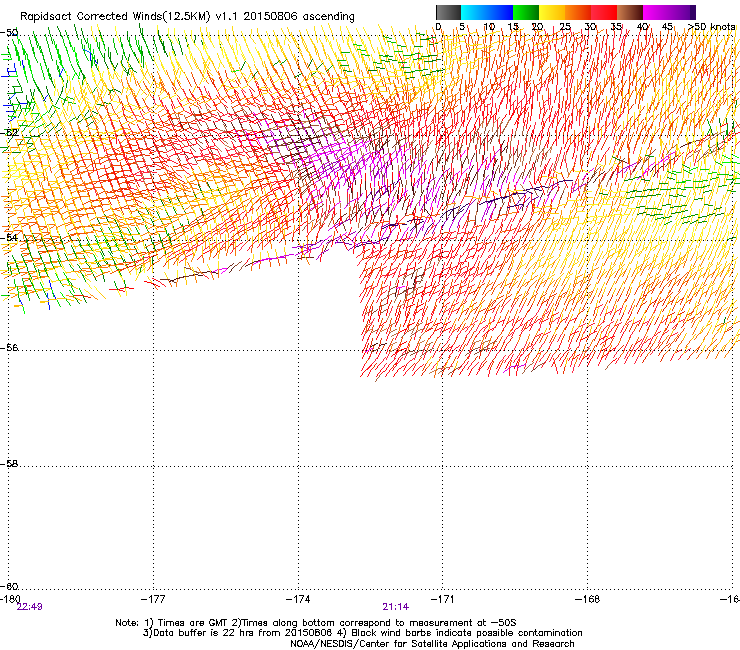Click the brown 35-40 knots legend swatch
The width and height of the screenshot is (740, 650).
[x=630, y=12]
